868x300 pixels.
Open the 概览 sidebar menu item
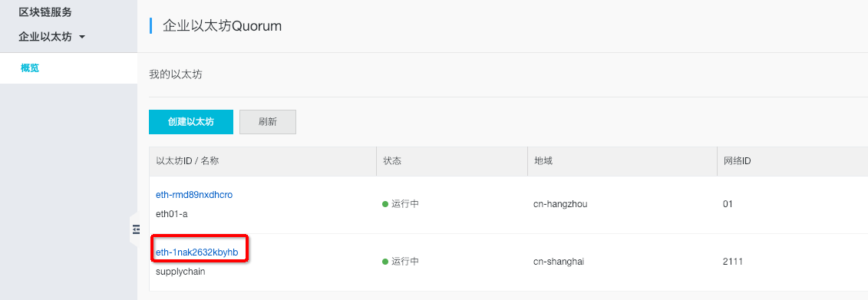pyautogui.click(x=30, y=68)
